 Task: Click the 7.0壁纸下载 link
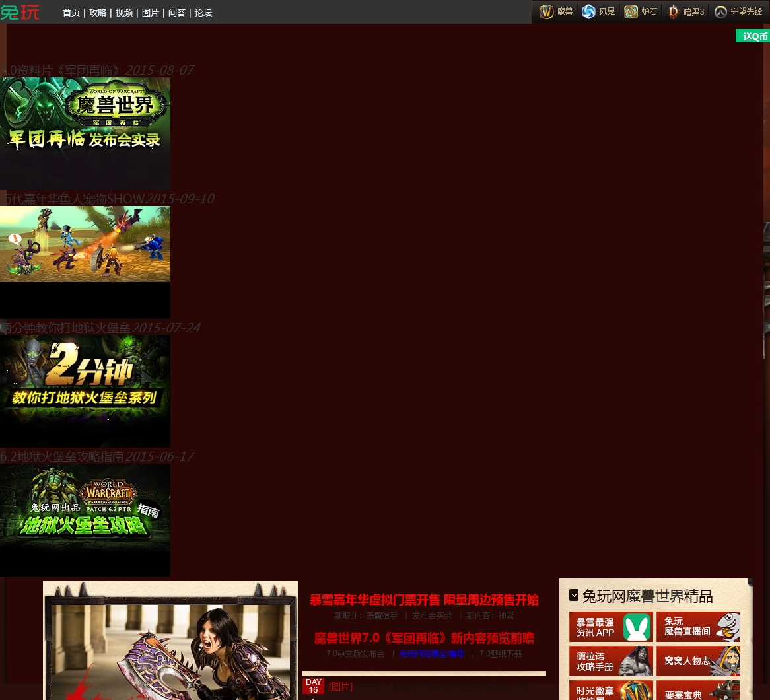point(501,654)
